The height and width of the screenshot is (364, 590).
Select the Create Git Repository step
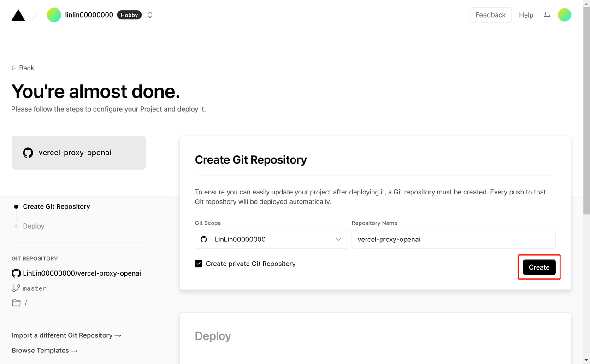[x=56, y=206]
